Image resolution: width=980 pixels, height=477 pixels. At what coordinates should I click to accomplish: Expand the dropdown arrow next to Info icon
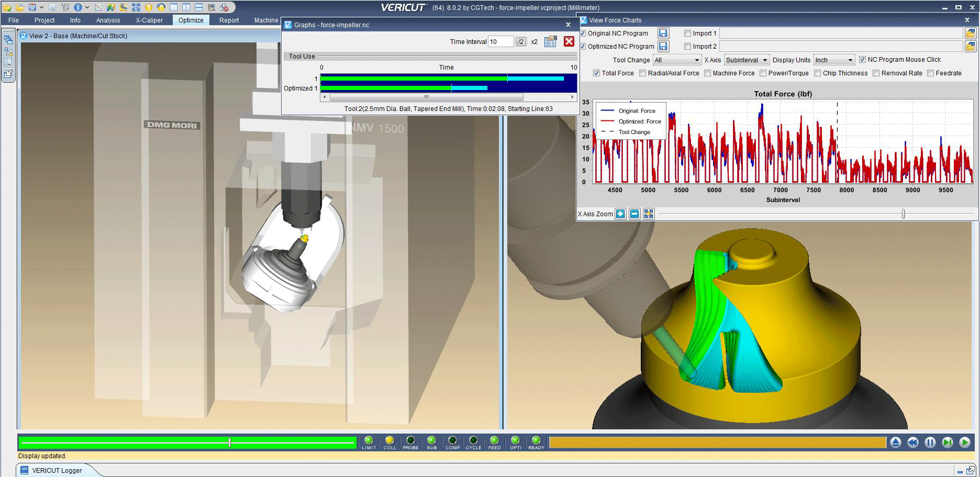pyautogui.click(x=87, y=7)
